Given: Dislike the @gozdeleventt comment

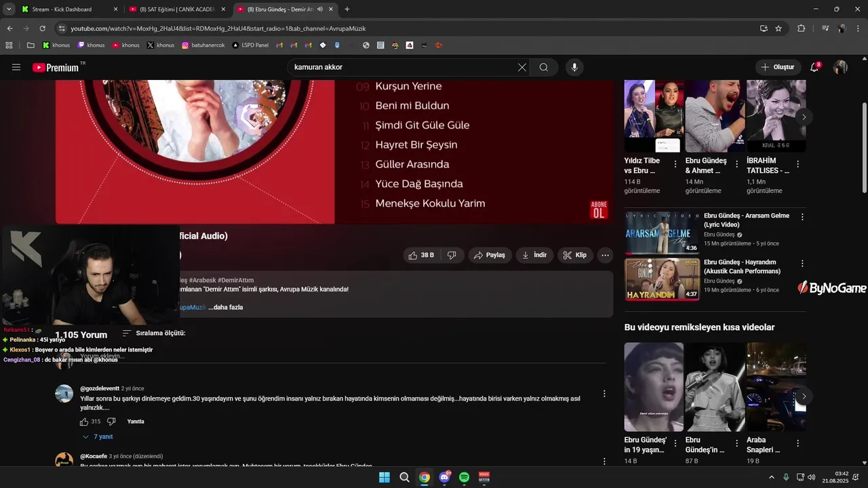Looking at the screenshot, I should click(111, 422).
